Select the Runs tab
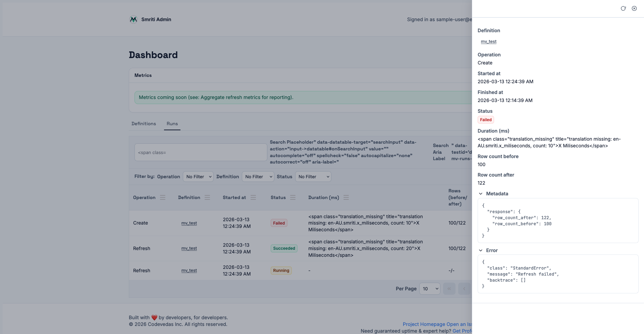Image resolution: width=644 pixels, height=334 pixels. tap(172, 124)
